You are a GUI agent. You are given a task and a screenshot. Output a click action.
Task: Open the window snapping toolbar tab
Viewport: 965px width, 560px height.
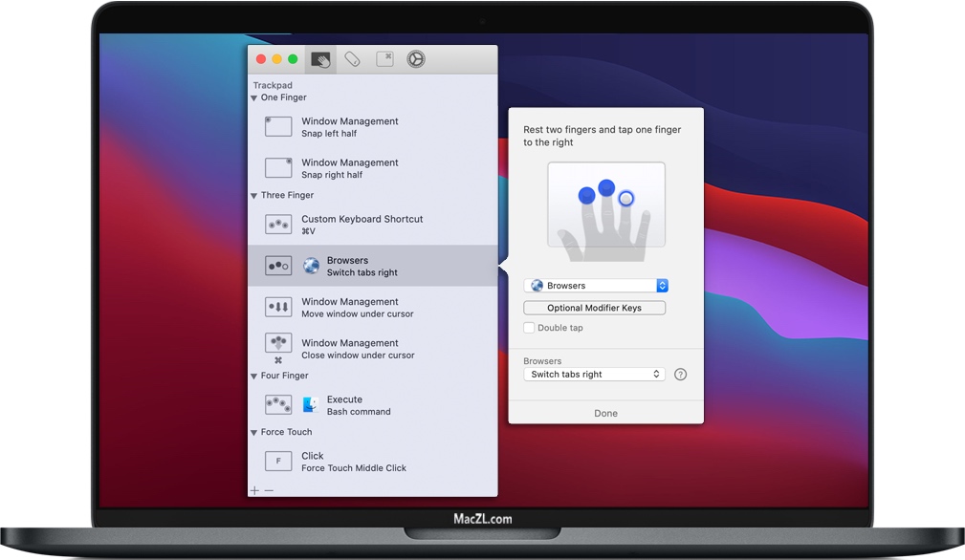pyautogui.click(x=384, y=59)
